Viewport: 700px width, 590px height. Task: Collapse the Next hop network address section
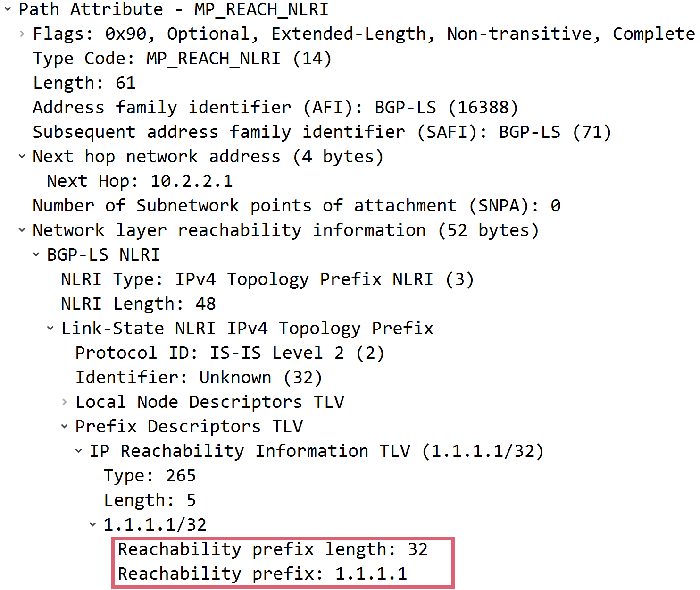(21, 156)
